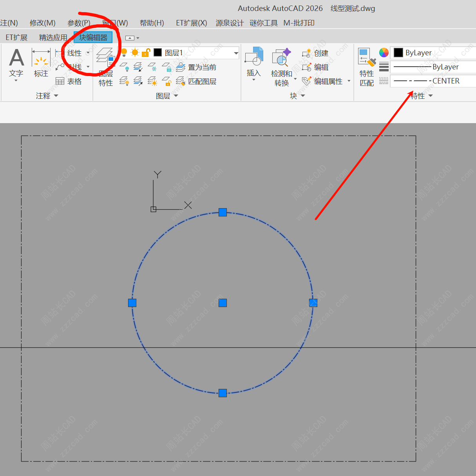This screenshot has height=476, width=476.
Task: Open the 帮助(H) menu
Action: click(152, 23)
